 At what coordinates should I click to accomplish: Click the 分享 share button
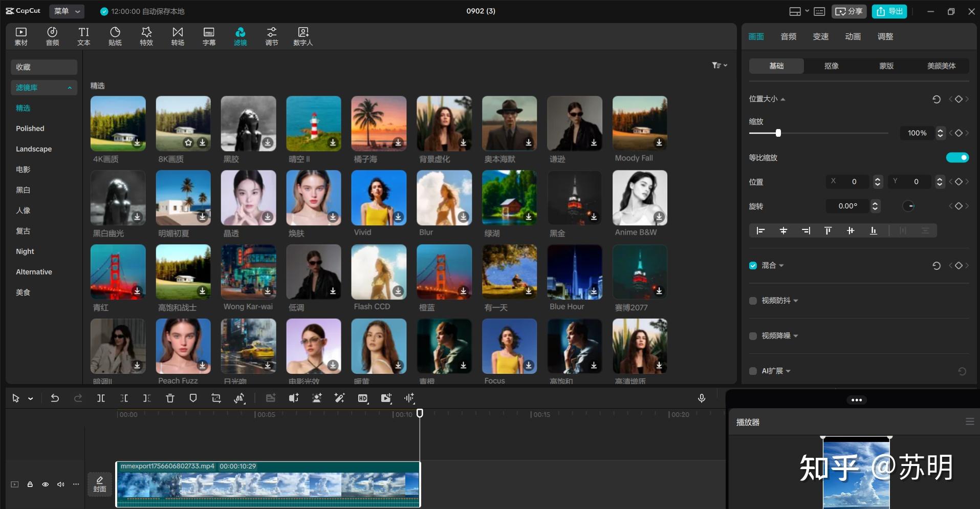pos(849,11)
